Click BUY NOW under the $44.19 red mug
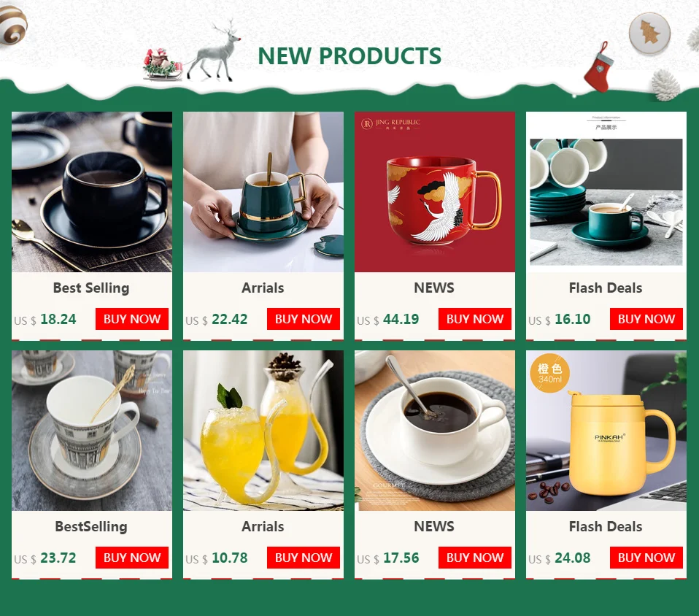This screenshot has width=699, height=616. tap(475, 319)
